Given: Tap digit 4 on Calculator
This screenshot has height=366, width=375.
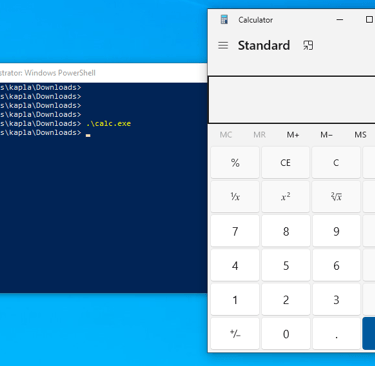Looking at the screenshot, I should pos(235,265).
